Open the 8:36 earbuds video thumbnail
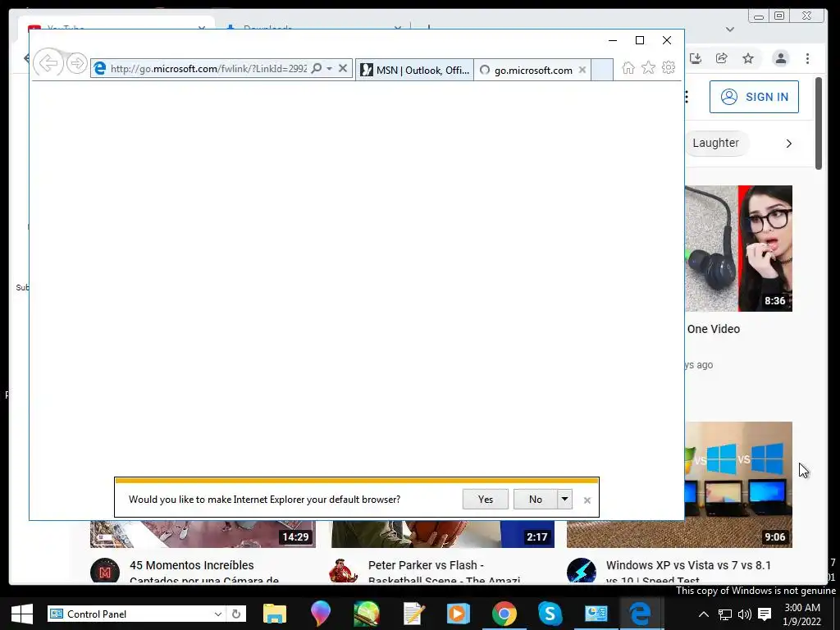This screenshot has height=630, width=840. pyautogui.click(x=738, y=249)
